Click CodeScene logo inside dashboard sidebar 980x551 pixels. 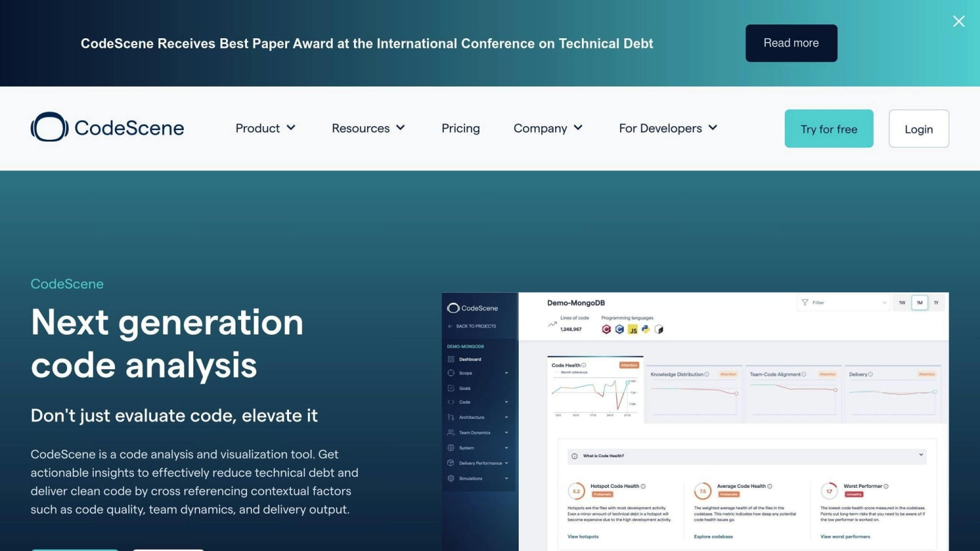coord(473,308)
